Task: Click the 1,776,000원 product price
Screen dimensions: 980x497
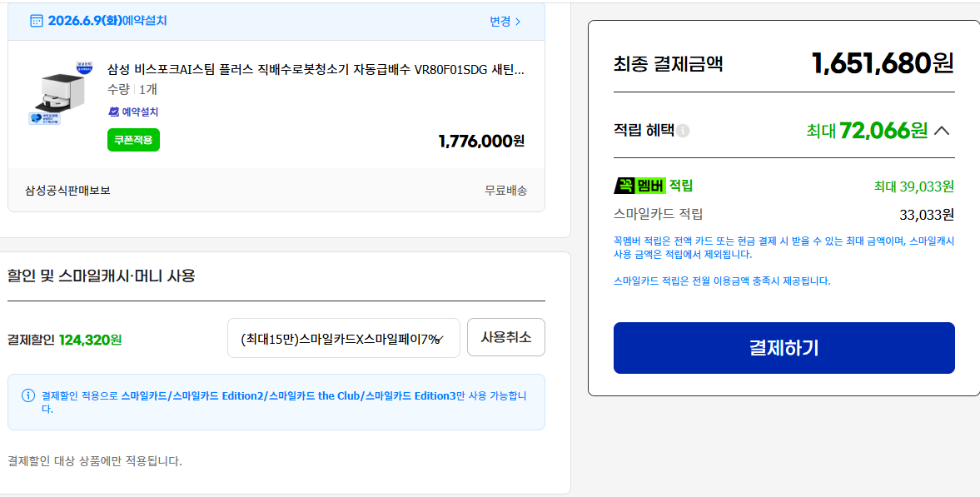Action: [481, 141]
